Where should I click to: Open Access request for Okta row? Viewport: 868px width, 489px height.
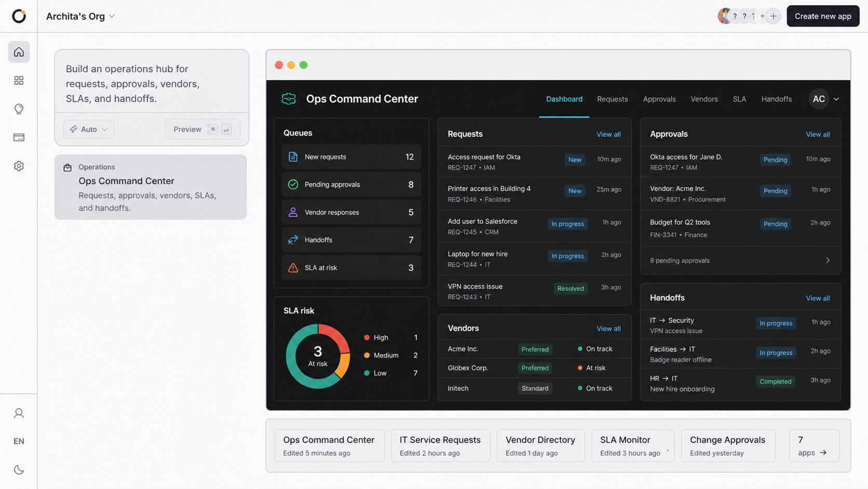pos(535,162)
